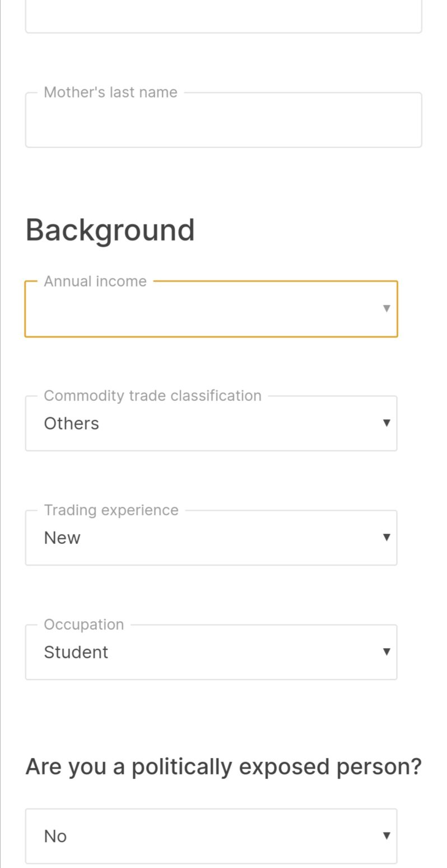Click the "Occupation" field label
The height and width of the screenshot is (868, 447).
coord(84,625)
